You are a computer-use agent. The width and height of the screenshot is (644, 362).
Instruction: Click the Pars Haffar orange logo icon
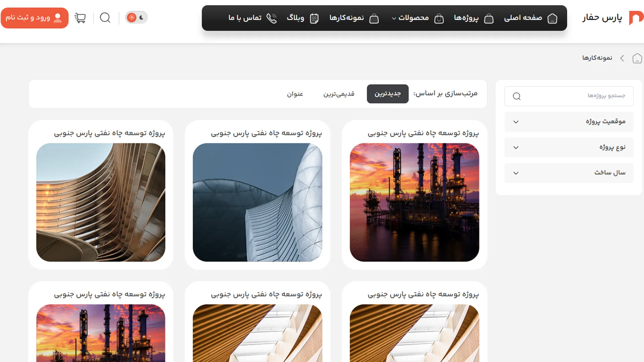tap(636, 18)
